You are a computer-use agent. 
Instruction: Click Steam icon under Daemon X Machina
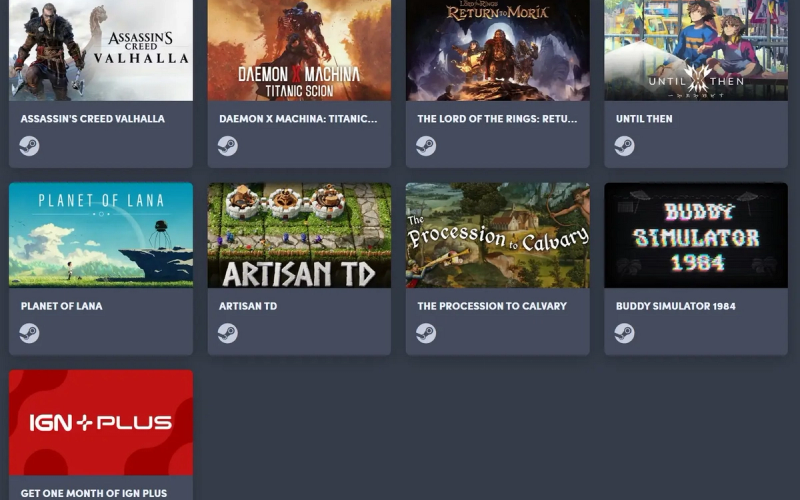coord(228,146)
